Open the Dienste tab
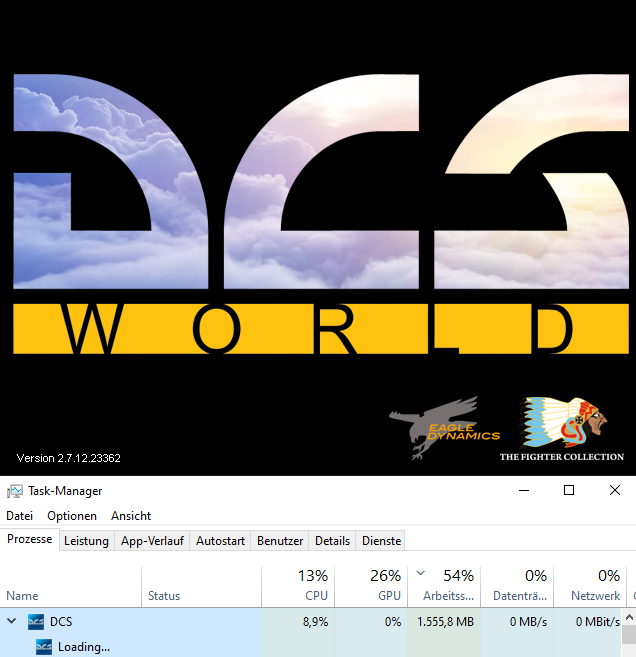This screenshot has height=657, width=636. pos(381,541)
